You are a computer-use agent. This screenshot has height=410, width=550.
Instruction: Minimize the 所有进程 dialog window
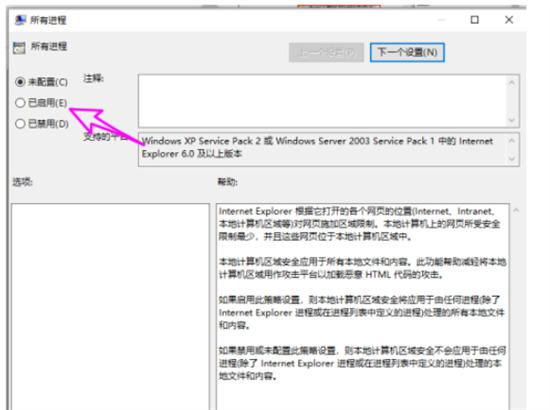pyautogui.click(x=441, y=20)
